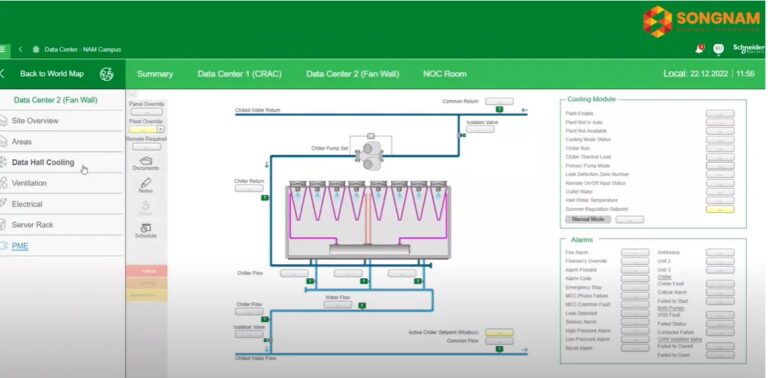This screenshot has height=378, width=768.
Task: Open the user language selector in header
Action: (x=719, y=48)
